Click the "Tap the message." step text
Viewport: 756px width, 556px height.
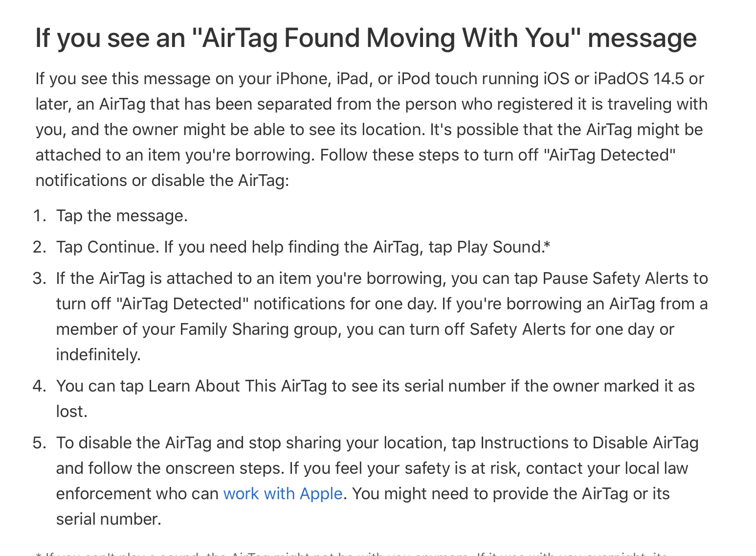pos(122,216)
